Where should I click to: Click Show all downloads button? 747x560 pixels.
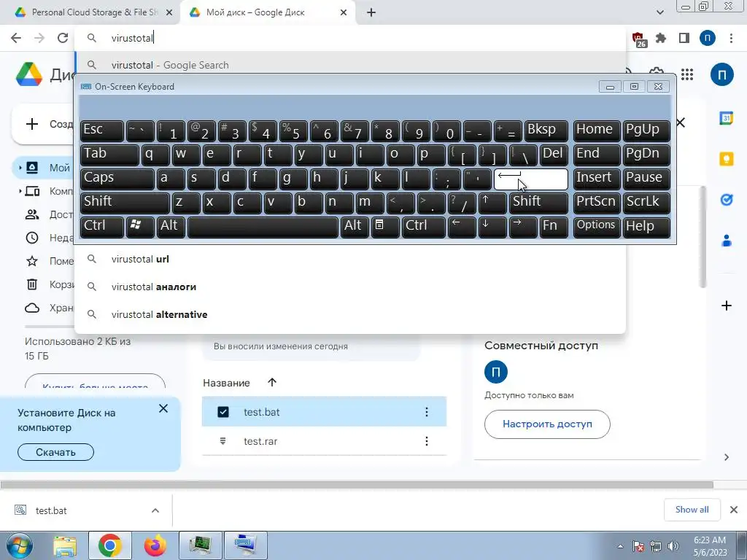tap(692, 510)
